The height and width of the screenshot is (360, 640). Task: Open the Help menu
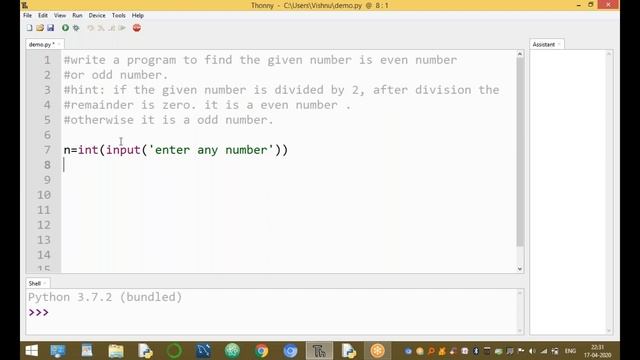tap(138, 15)
